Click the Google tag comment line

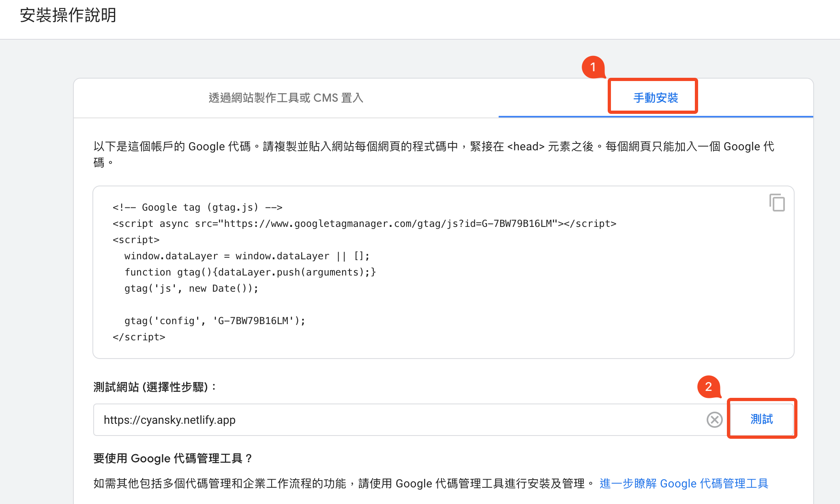[x=197, y=207]
